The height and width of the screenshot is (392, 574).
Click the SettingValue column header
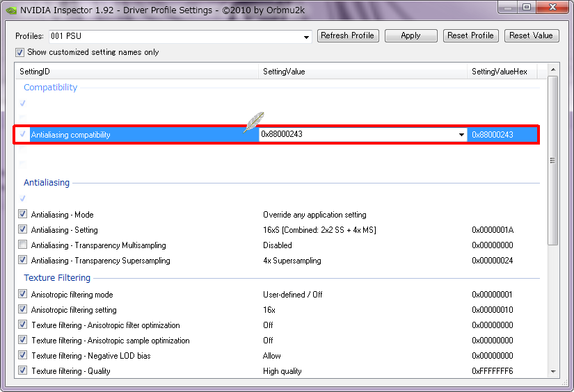coord(362,72)
